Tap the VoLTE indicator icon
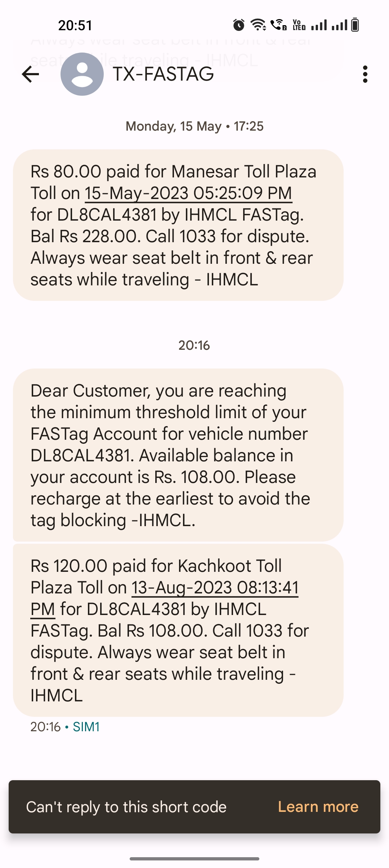 299,25
